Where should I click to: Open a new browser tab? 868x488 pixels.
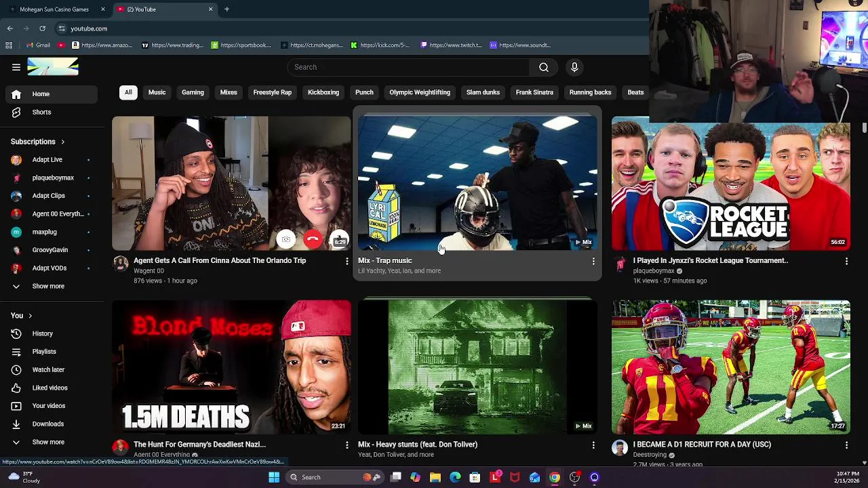[226, 9]
